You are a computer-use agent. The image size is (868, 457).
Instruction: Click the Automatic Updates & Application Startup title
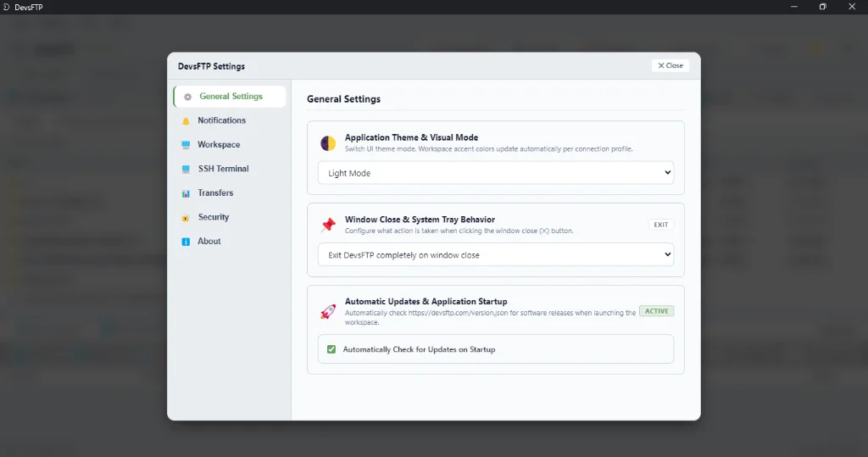click(426, 301)
